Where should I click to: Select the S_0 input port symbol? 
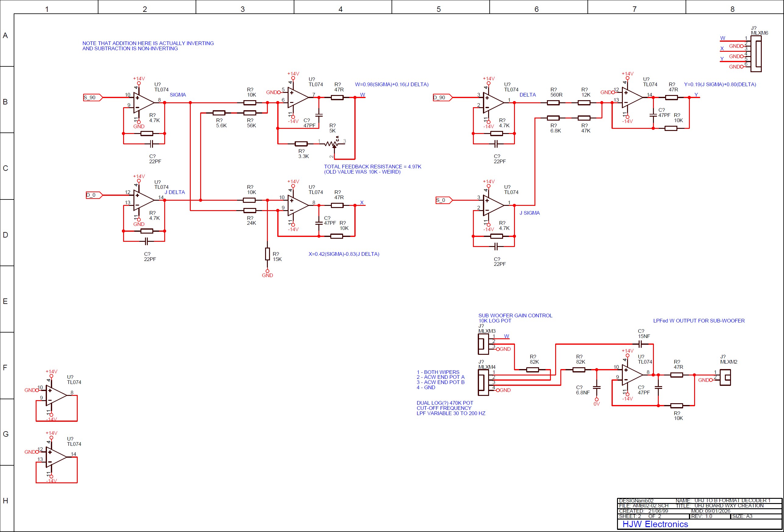pyautogui.click(x=443, y=200)
